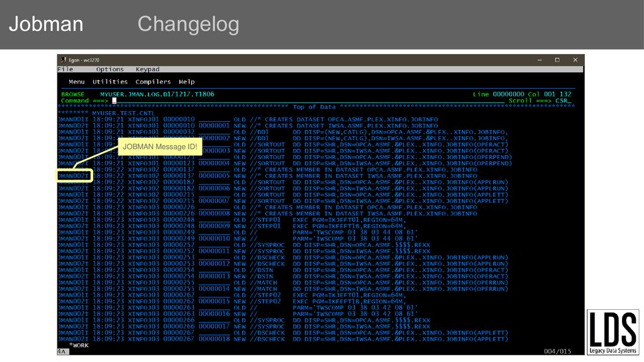Click change number 00000017
Viewport: 644px width, 362px height.
(214, 327)
